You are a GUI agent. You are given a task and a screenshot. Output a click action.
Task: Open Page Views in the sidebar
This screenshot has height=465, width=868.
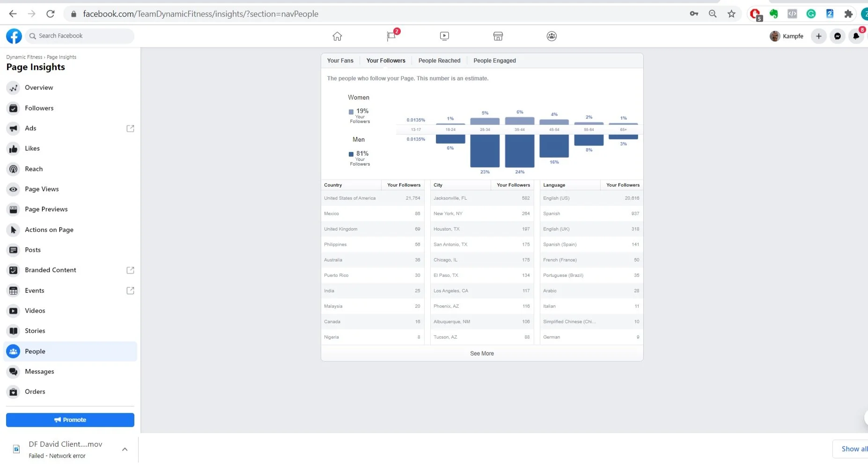(70, 189)
